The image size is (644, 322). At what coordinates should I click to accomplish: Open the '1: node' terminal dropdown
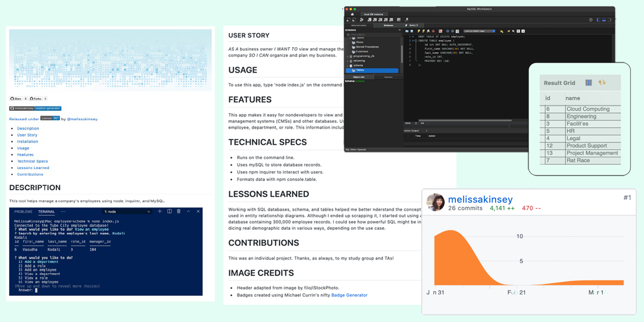point(127,212)
